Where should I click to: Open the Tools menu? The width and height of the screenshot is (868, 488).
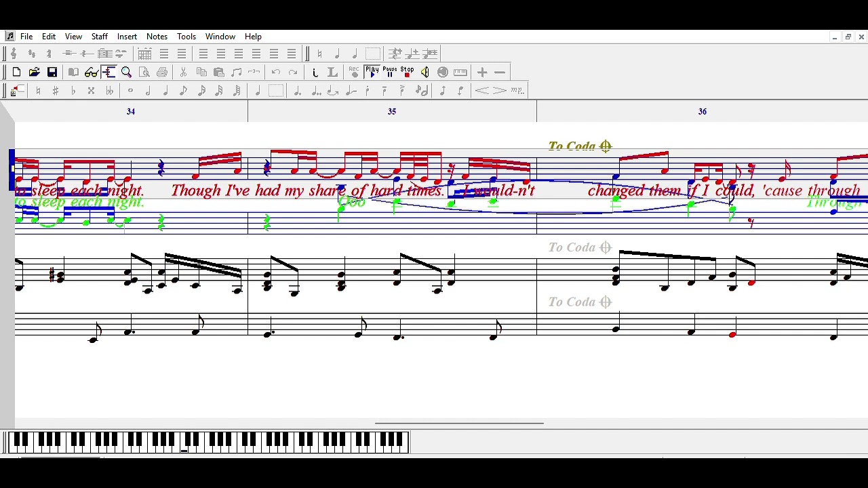click(x=186, y=37)
